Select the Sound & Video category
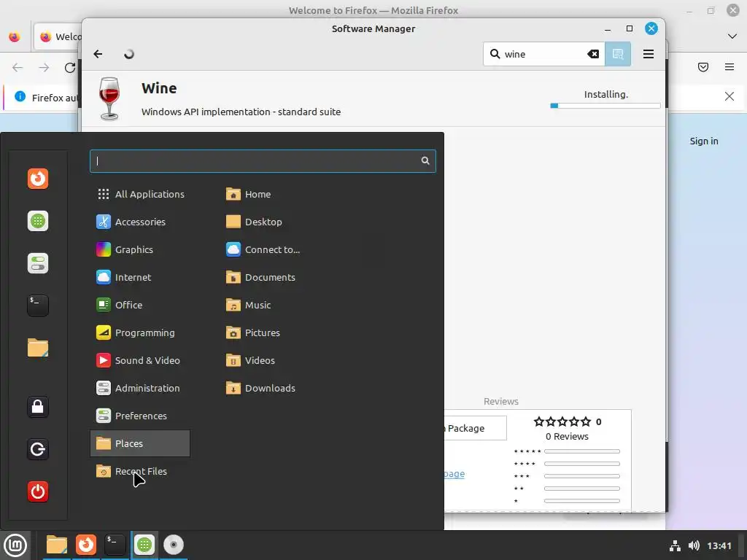 coord(140,360)
